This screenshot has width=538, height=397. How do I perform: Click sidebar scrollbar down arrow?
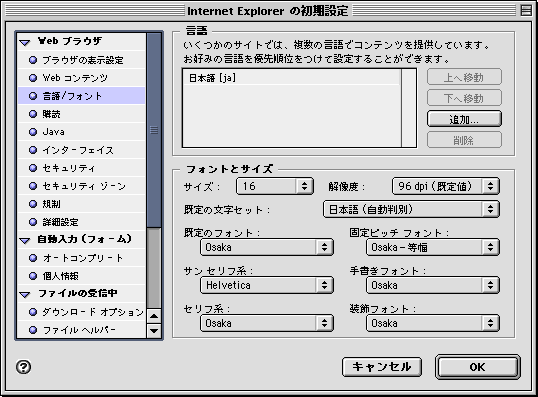pos(154,331)
